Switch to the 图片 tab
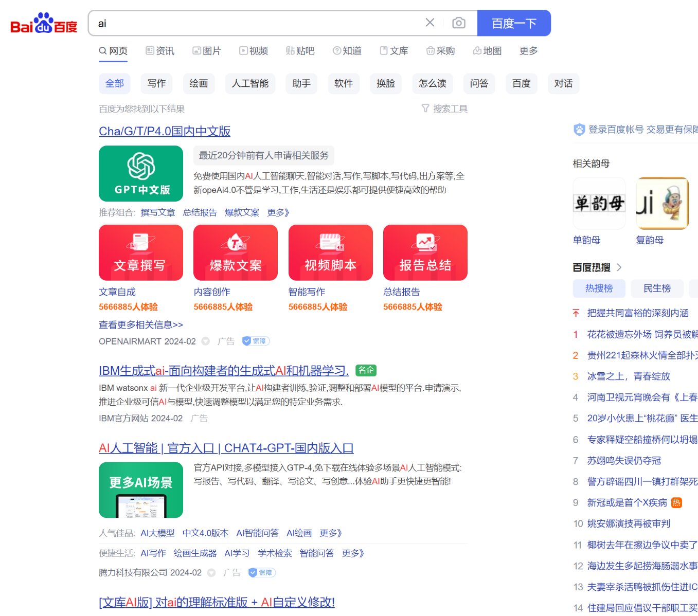698x616 pixels. [x=207, y=51]
